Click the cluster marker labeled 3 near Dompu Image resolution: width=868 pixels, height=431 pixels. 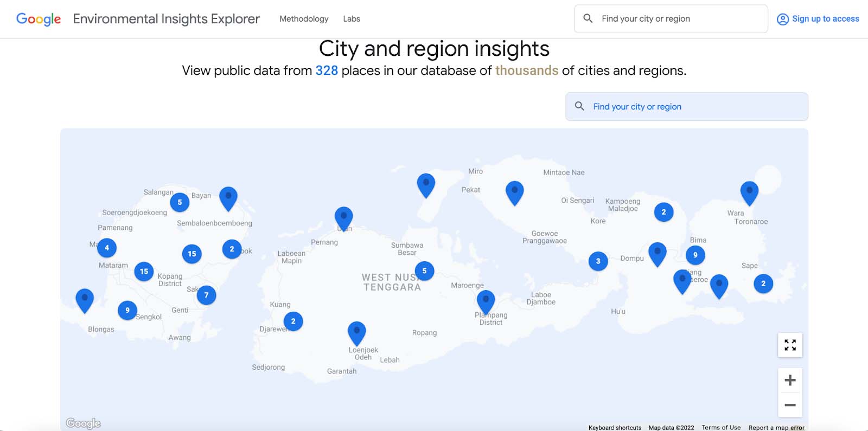pyautogui.click(x=598, y=261)
